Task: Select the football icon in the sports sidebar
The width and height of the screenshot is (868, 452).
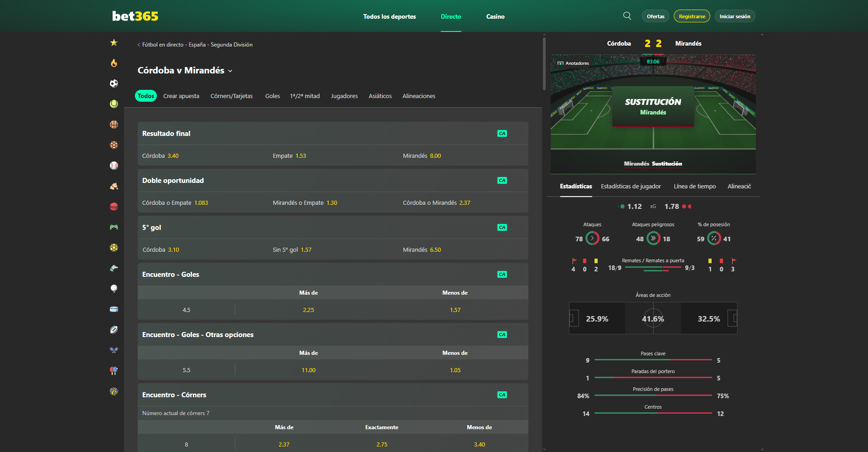Action: tap(114, 83)
